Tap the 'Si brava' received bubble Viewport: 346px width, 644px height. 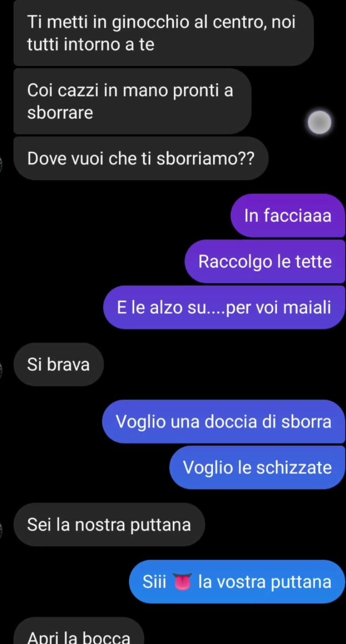tap(58, 364)
